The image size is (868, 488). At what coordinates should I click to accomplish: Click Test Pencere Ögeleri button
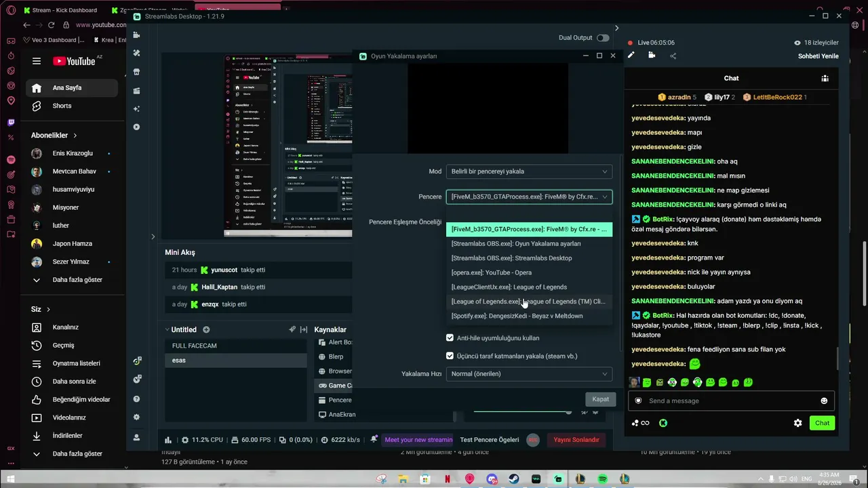pyautogui.click(x=490, y=440)
